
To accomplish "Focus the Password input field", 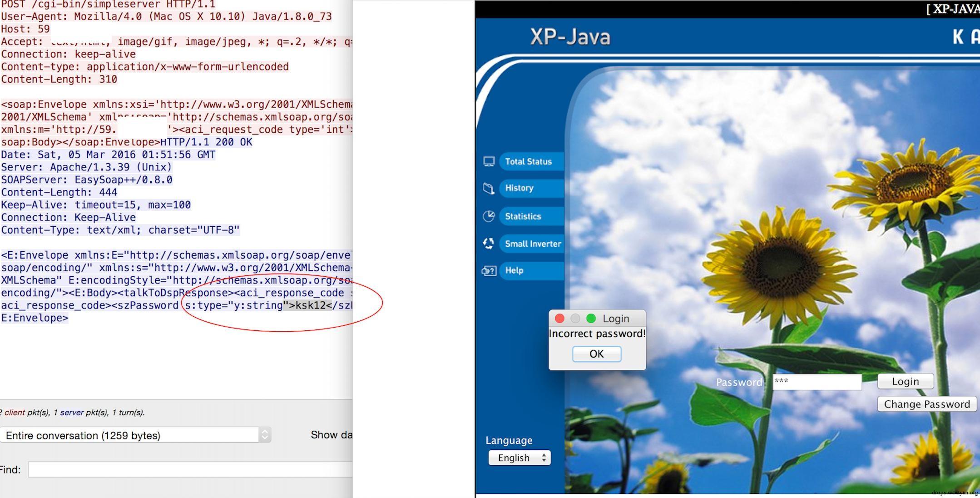I will 817,382.
